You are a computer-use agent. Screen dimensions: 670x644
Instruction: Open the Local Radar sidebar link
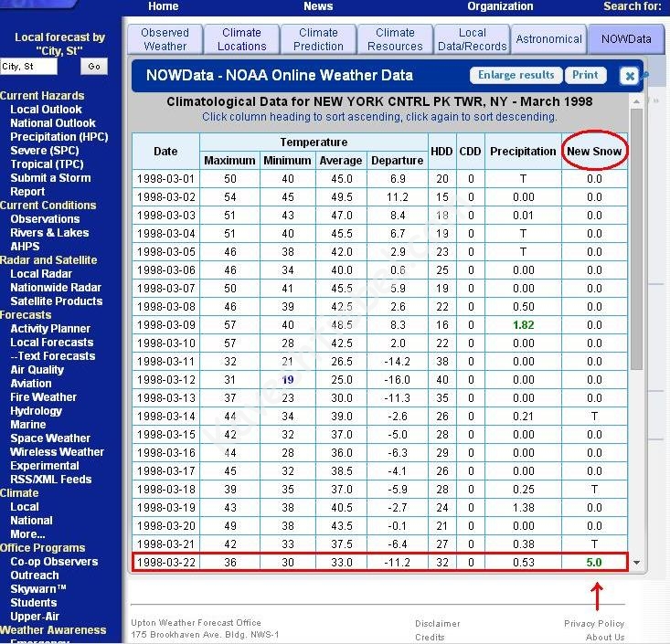pyautogui.click(x=41, y=274)
